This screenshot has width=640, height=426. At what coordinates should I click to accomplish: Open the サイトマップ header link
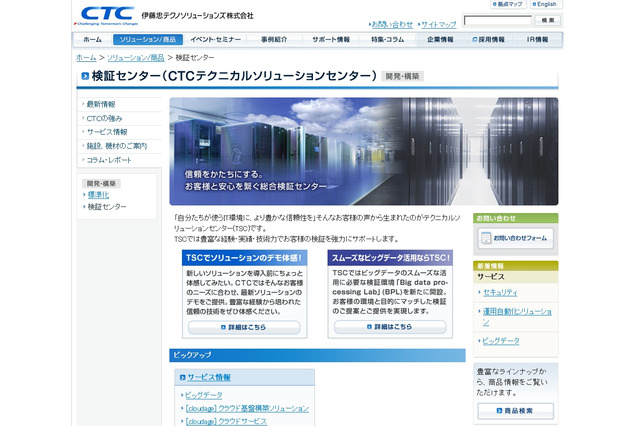[x=438, y=24]
